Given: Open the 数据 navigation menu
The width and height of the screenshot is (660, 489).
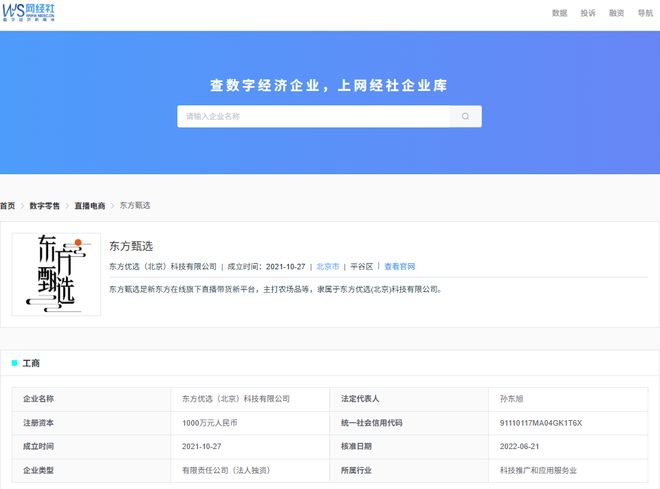Looking at the screenshot, I should pyautogui.click(x=559, y=13).
